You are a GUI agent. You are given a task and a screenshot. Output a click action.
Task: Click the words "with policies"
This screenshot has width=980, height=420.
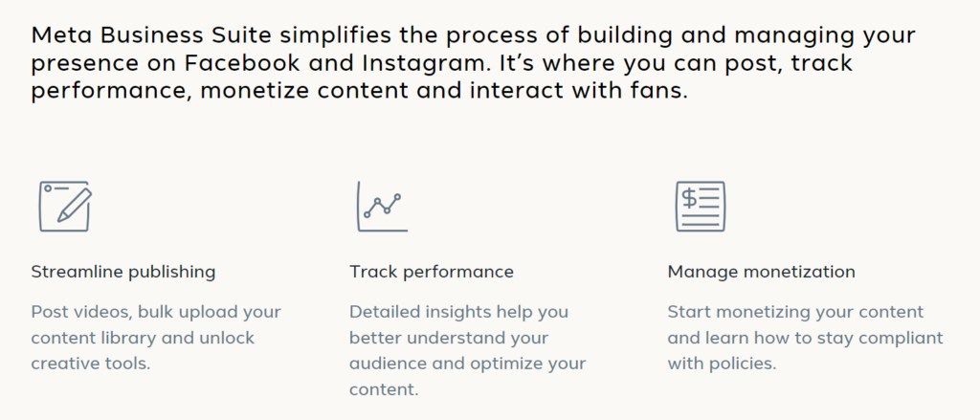point(722,364)
